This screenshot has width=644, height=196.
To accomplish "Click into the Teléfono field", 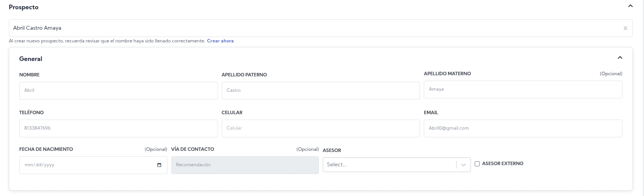I will point(118,128).
